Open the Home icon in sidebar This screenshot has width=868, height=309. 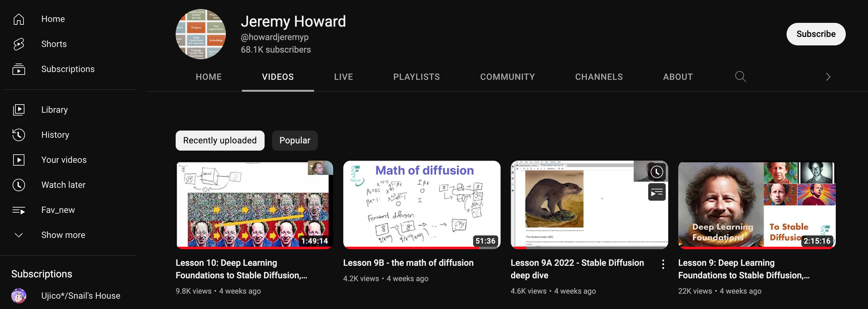(x=19, y=19)
